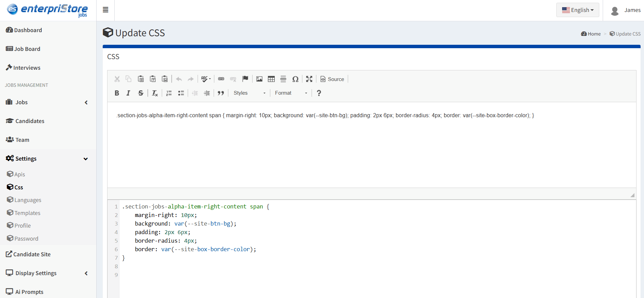644x298 pixels.
Task: Insert a block quote
Action: pyautogui.click(x=221, y=93)
